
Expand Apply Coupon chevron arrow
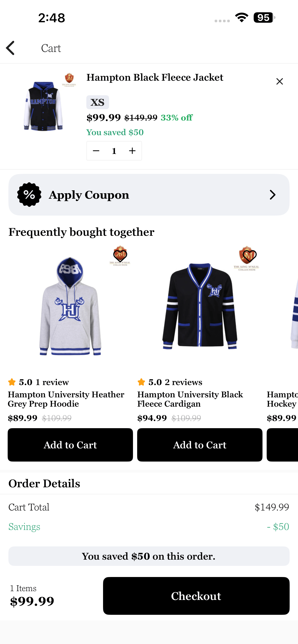point(272,194)
